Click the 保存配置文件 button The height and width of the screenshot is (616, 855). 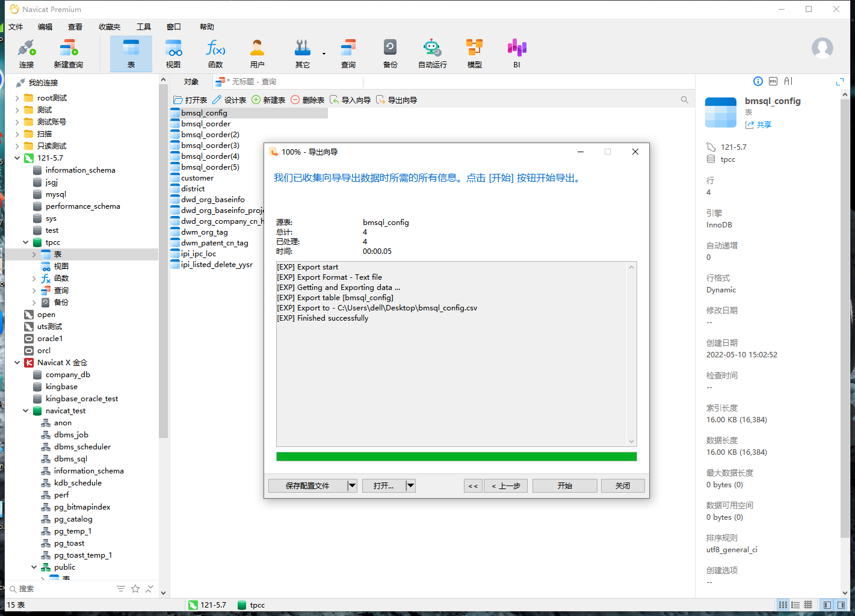(307, 485)
